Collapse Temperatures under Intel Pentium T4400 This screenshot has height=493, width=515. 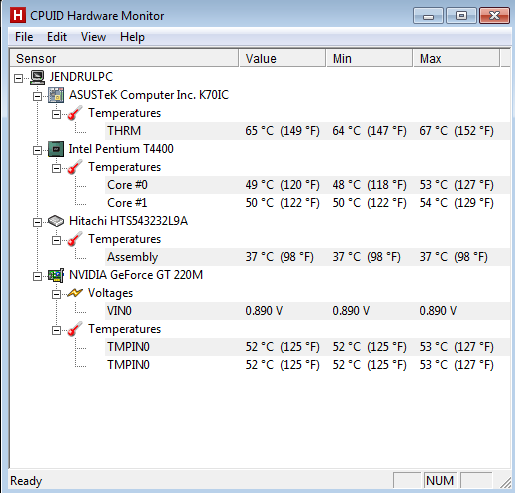point(56,168)
